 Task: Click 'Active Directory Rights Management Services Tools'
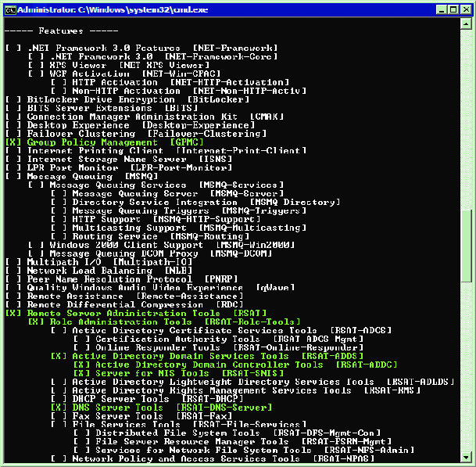[x=235, y=390]
